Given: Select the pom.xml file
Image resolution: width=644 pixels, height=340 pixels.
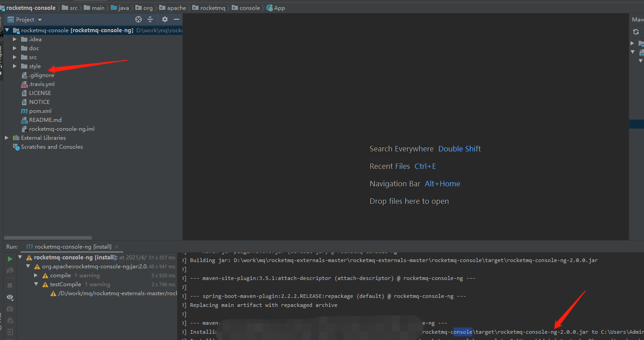Looking at the screenshot, I should click(x=40, y=111).
